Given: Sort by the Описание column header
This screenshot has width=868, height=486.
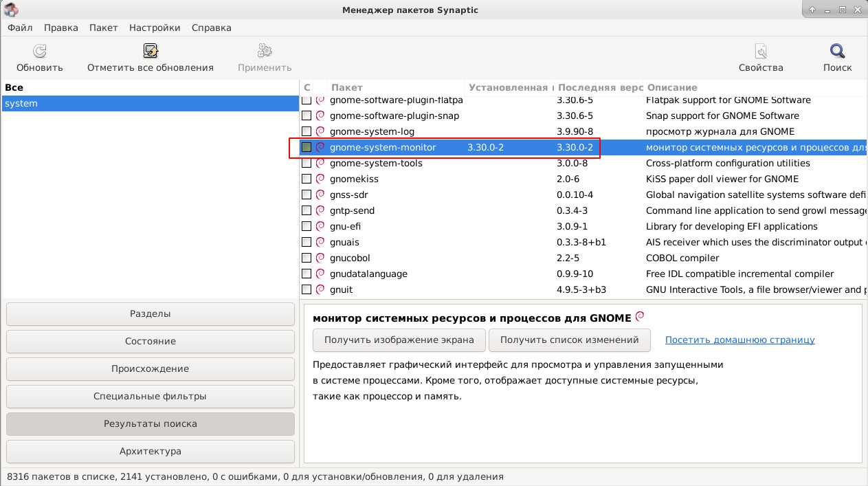Looking at the screenshot, I should [x=753, y=87].
